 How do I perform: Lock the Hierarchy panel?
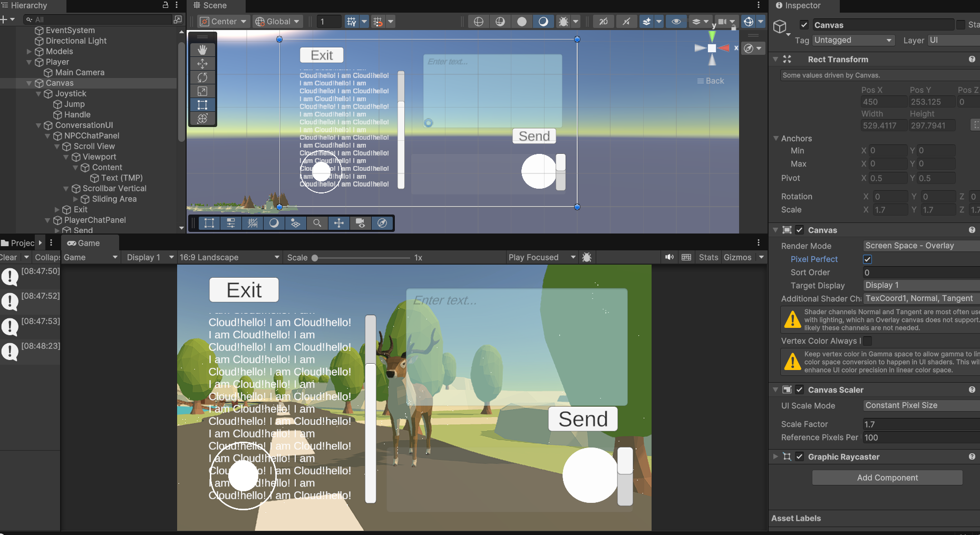coord(166,5)
